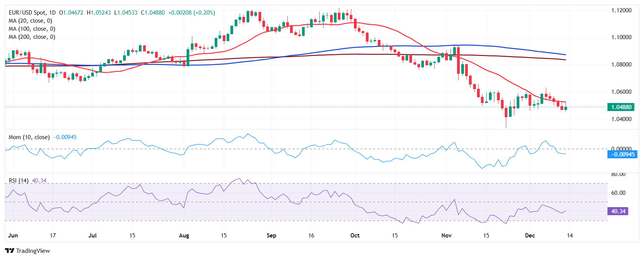
Task: Select the Oct date on time axis
Action: tap(355, 236)
